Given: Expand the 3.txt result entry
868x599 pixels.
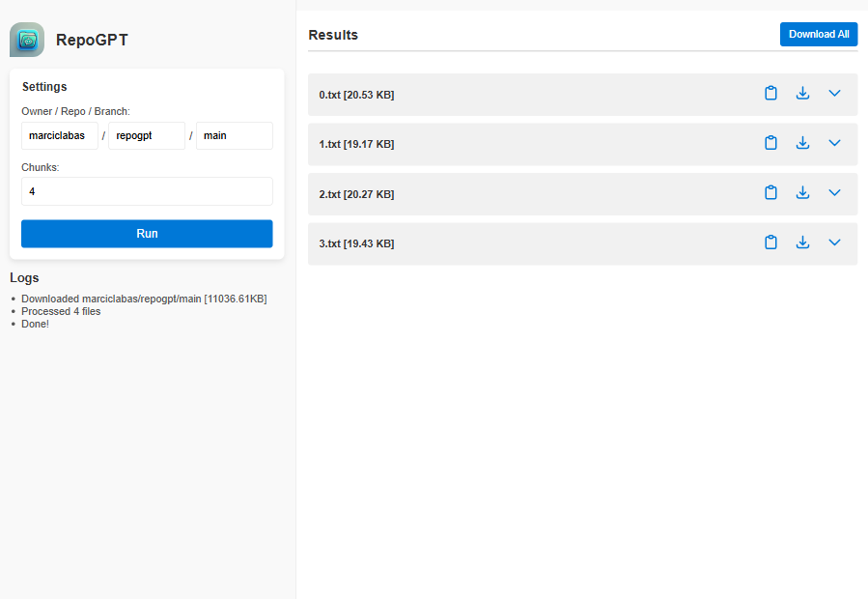Looking at the screenshot, I should pos(834,242).
